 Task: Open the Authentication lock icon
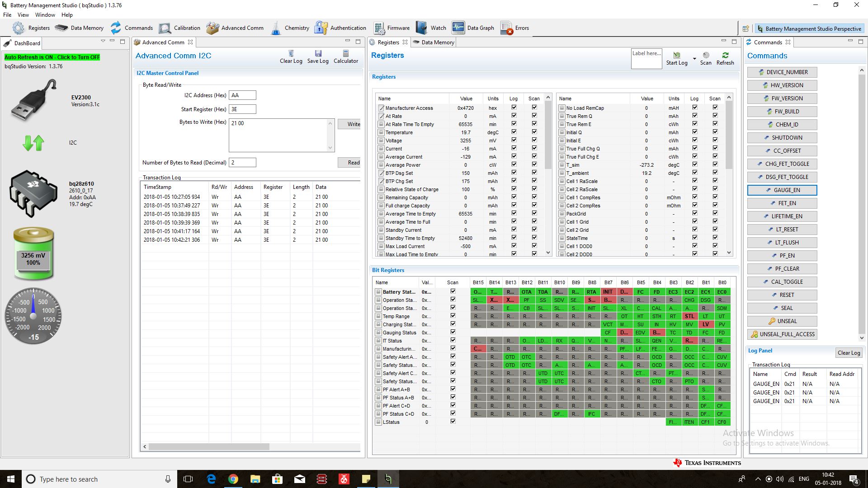321,28
